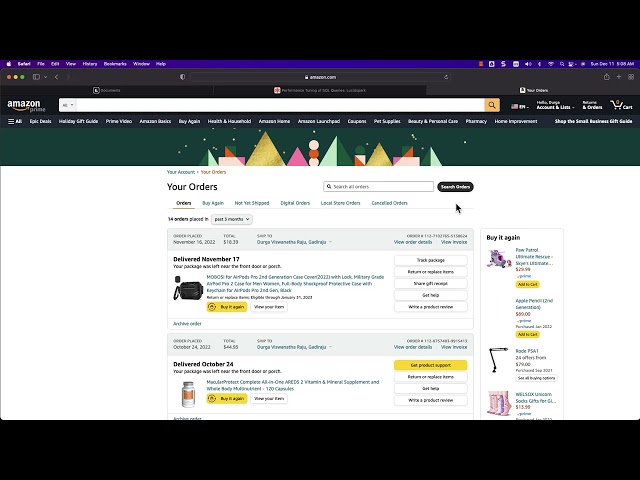
Task: Open the History menu
Action: [x=90, y=64]
